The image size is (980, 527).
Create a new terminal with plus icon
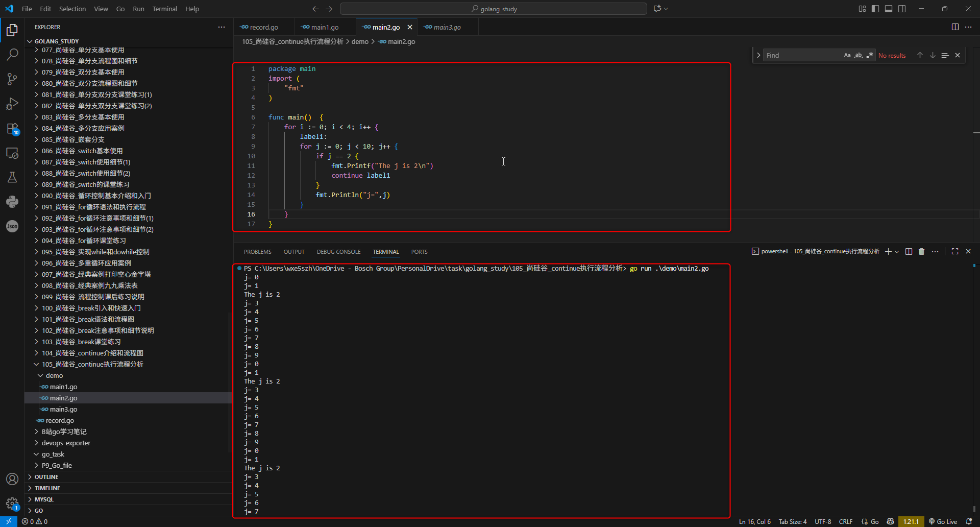click(x=888, y=251)
